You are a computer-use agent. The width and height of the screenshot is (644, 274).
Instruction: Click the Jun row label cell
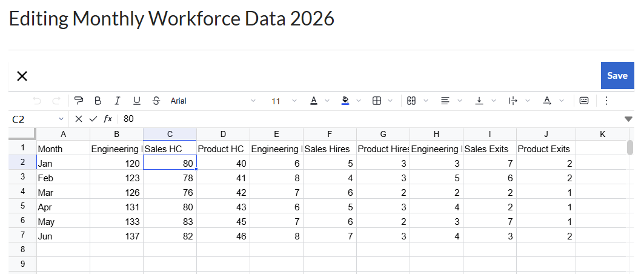click(63, 236)
